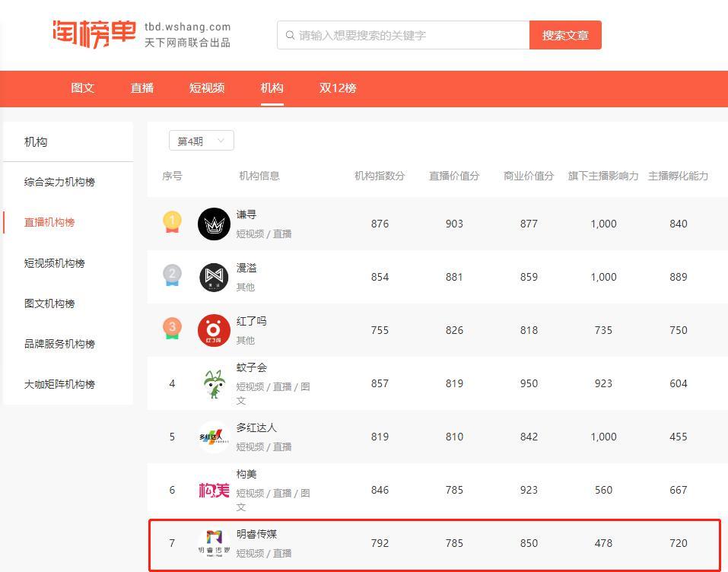
Task: Click the 机构信息 column header
Action: tap(259, 176)
